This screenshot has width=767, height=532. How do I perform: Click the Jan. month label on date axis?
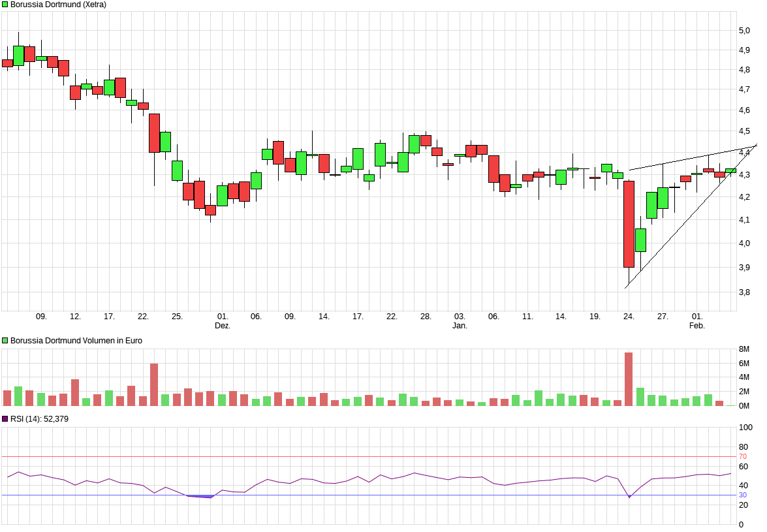point(460,325)
